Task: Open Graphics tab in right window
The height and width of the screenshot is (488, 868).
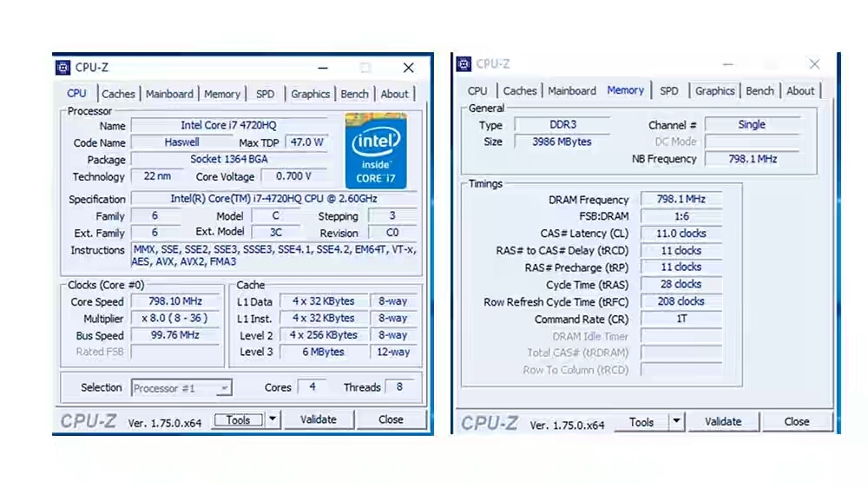Action: coord(714,91)
